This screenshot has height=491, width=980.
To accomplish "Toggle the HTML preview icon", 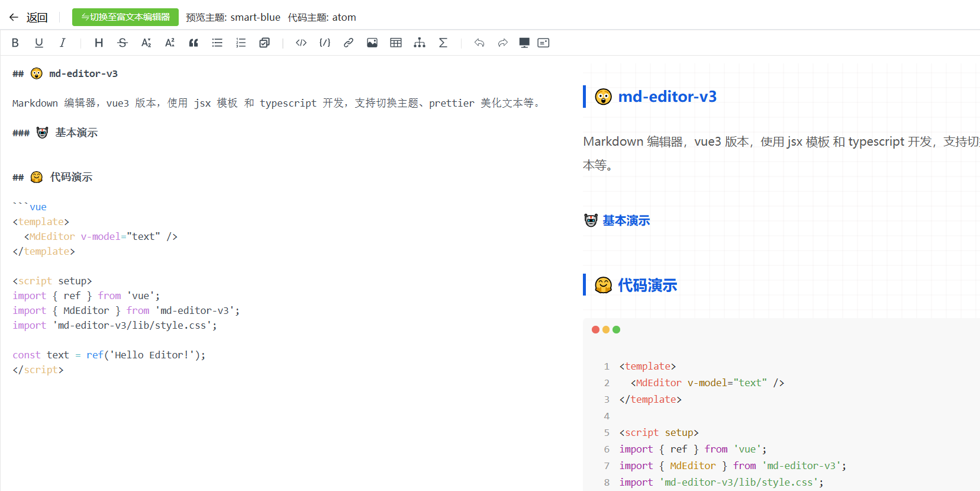I will 543,43.
